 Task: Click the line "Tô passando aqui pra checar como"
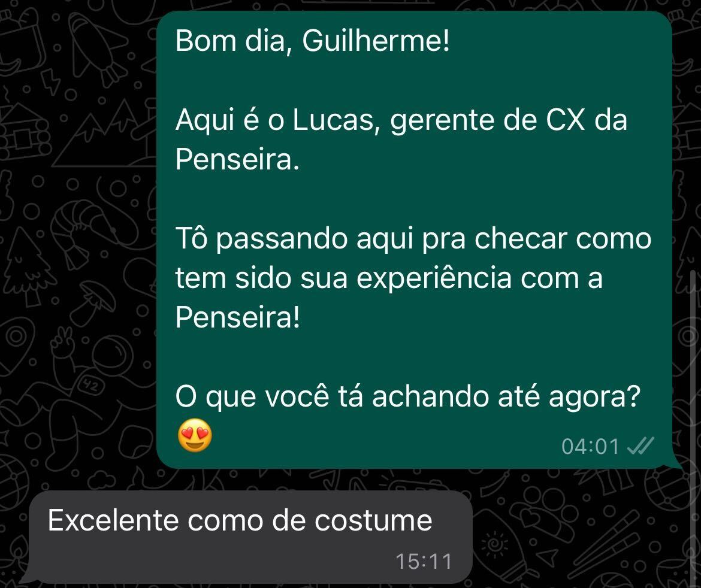(x=413, y=239)
